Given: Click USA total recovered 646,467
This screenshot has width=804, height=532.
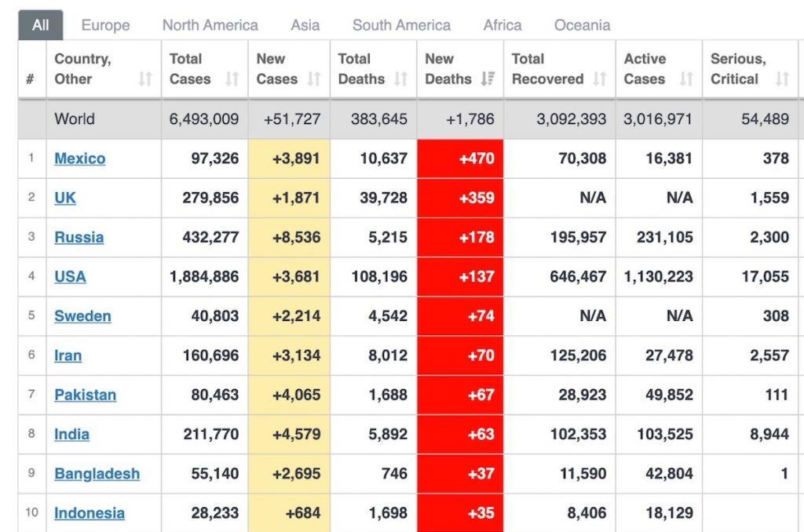Looking at the screenshot, I should coord(578,277).
